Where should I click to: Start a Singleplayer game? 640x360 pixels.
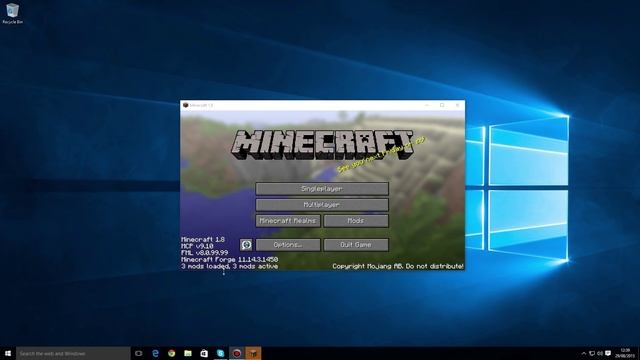(x=322, y=189)
